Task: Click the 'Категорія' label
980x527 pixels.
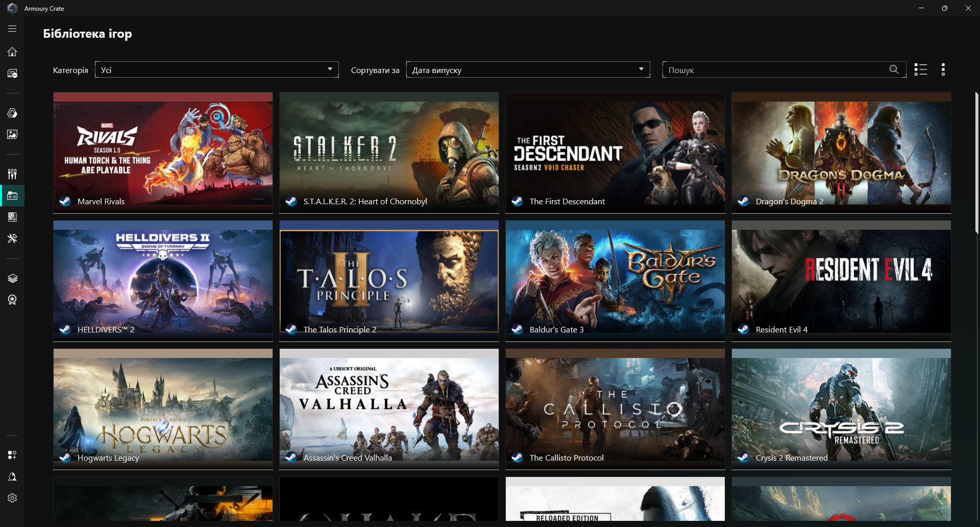Action: [x=70, y=70]
